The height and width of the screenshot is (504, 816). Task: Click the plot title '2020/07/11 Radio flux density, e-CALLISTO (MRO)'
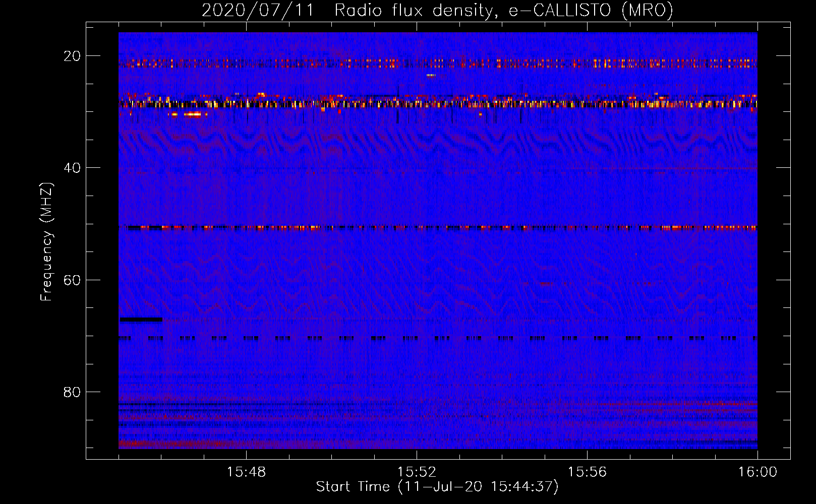(x=437, y=10)
